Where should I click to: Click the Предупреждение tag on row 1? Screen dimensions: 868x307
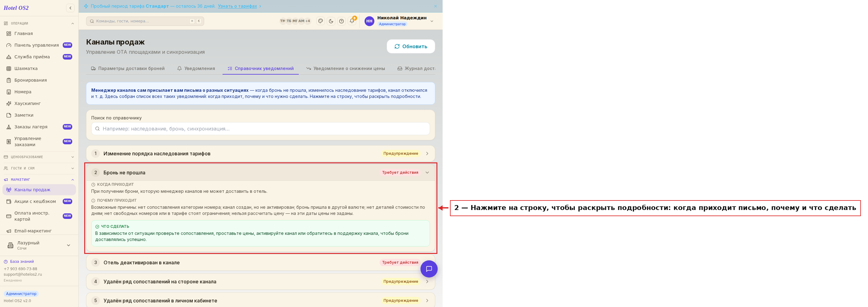400,153
